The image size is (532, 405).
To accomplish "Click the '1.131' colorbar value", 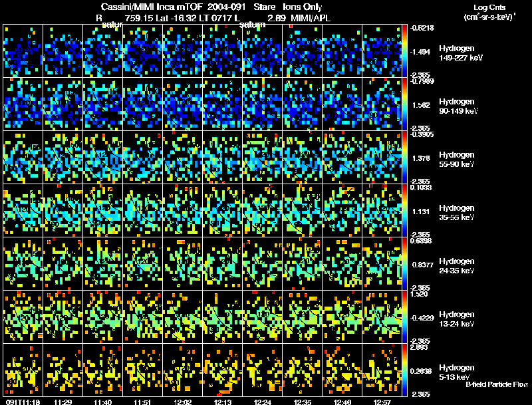I will coord(421,211).
